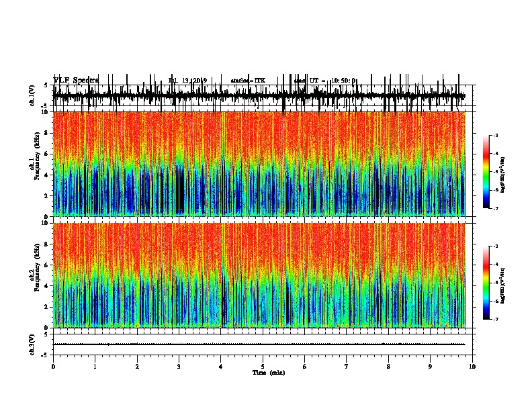Click the "8" kHz tick on ch.1 frequency axis
This screenshot has width=532, height=411.
pyautogui.click(x=47, y=133)
